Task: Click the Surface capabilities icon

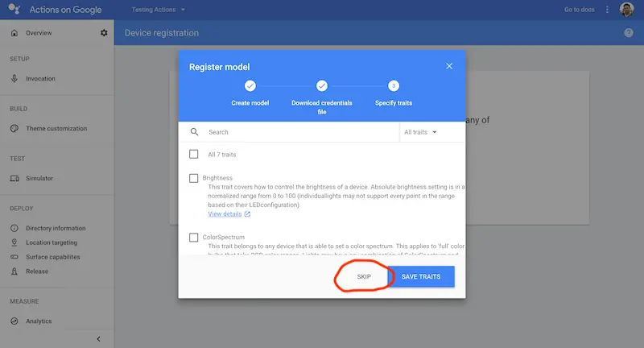Action: (14, 257)
